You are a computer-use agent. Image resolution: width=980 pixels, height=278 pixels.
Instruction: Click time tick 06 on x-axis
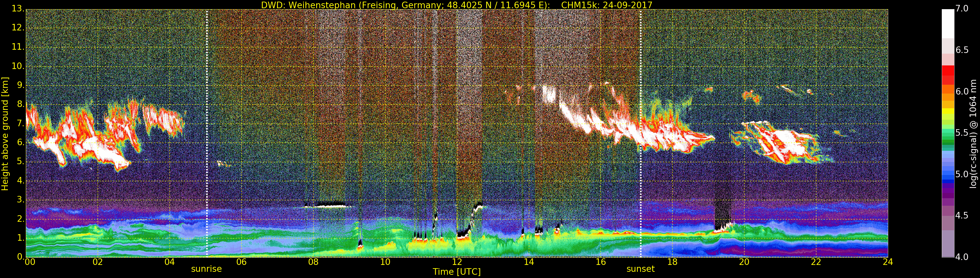242,262
